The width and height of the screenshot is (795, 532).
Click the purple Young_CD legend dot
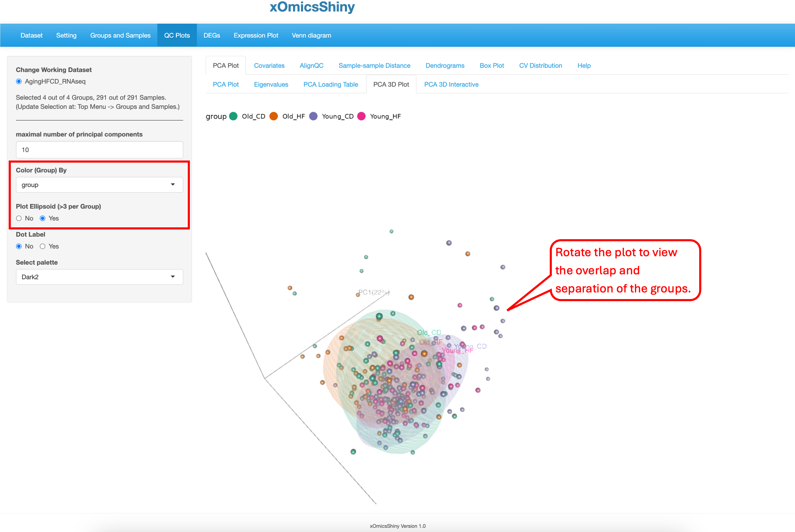313,116
